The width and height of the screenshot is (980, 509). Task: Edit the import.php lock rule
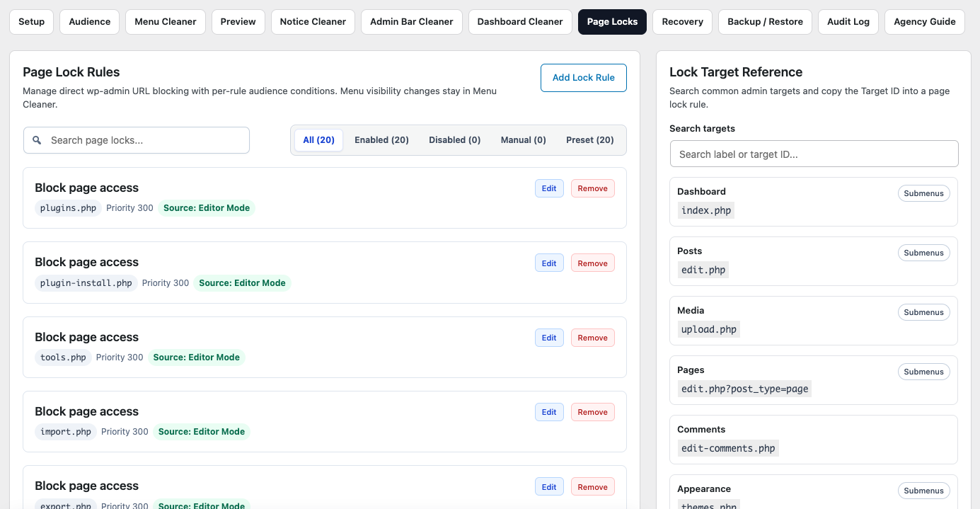549,412
